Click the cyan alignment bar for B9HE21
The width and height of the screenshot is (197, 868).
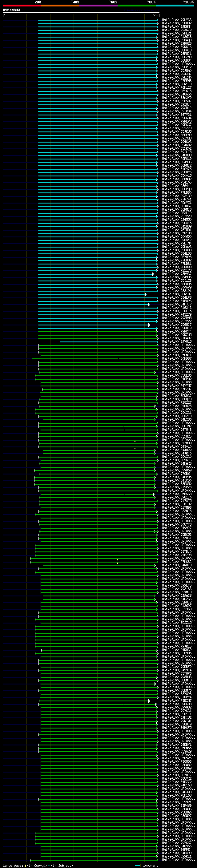click(98, 34)
